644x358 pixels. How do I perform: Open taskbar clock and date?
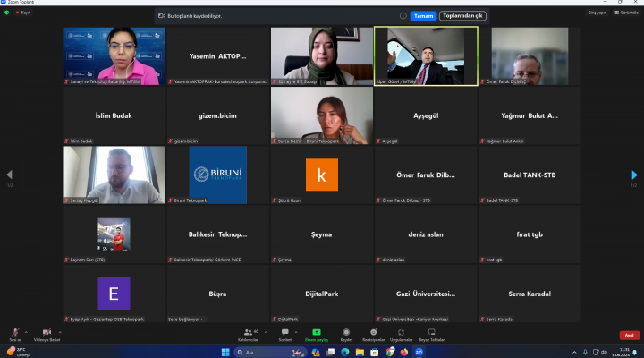pos(621,353)
